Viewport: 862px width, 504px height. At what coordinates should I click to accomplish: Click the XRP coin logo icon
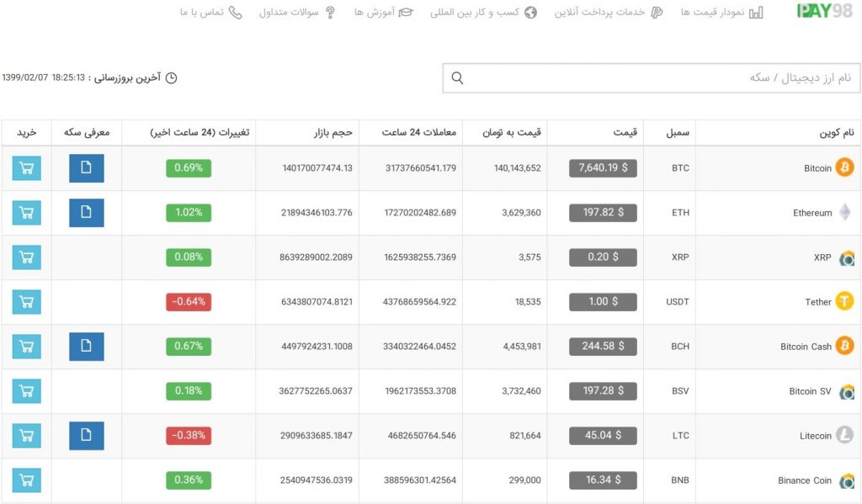point(847,257)
